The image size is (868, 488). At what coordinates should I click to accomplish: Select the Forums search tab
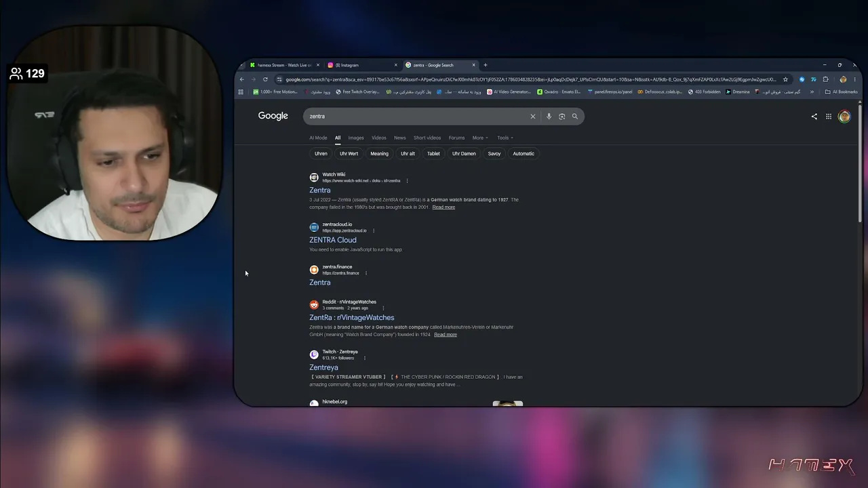[x=456, y=138]
